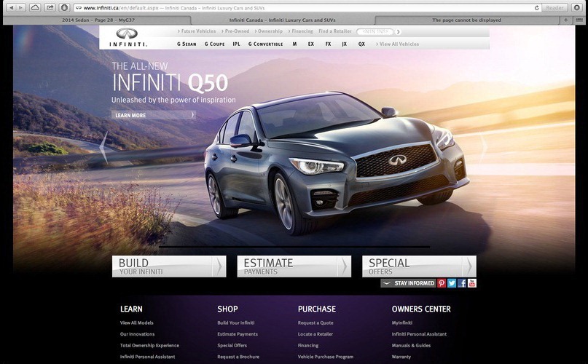
Task: Expand the Ownership menu
Action: point(269,31)
